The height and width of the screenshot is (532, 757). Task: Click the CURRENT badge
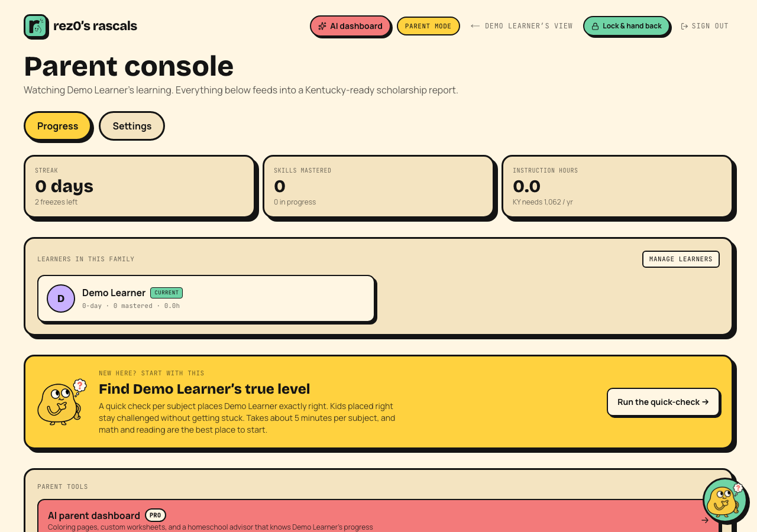(x=166, y=293)
